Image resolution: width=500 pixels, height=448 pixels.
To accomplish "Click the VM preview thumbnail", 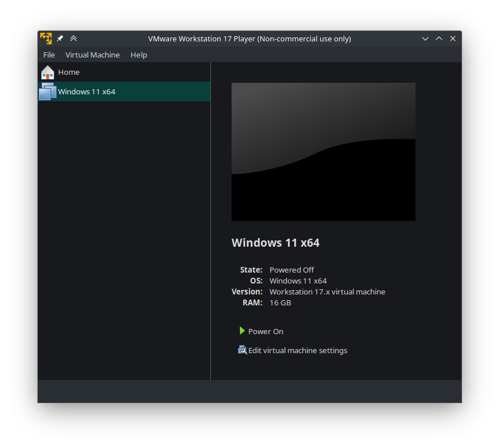I will point(324,152).
